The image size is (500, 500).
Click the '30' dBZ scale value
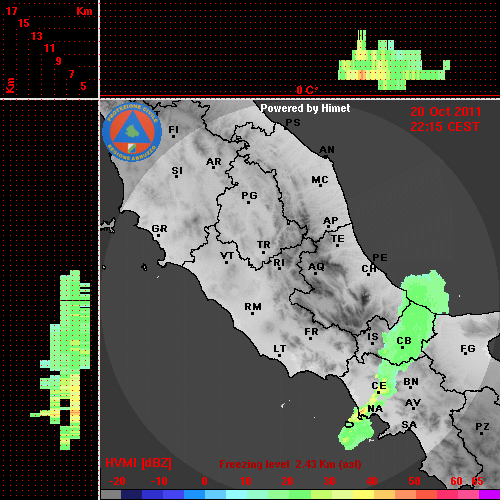click(x=329, y=481)
